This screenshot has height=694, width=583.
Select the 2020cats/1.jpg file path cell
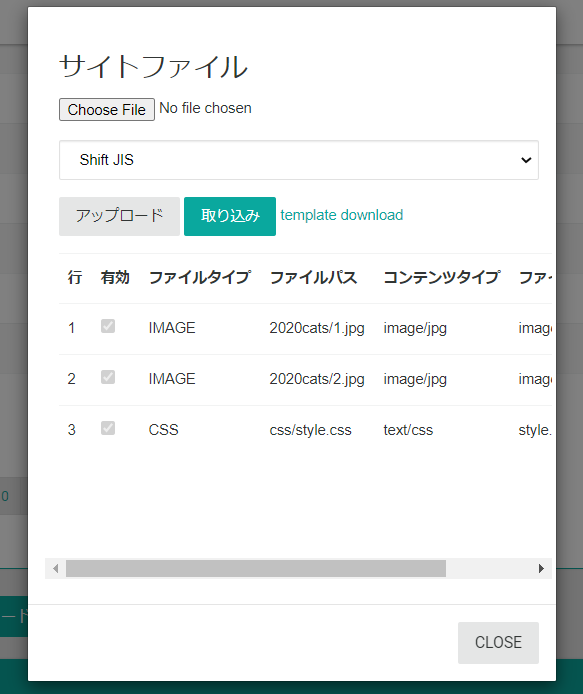(317, 328)
